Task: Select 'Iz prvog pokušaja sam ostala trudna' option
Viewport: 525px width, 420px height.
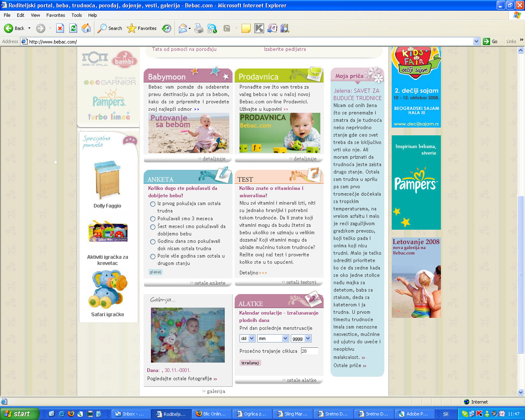Action: tap(153, 204)
